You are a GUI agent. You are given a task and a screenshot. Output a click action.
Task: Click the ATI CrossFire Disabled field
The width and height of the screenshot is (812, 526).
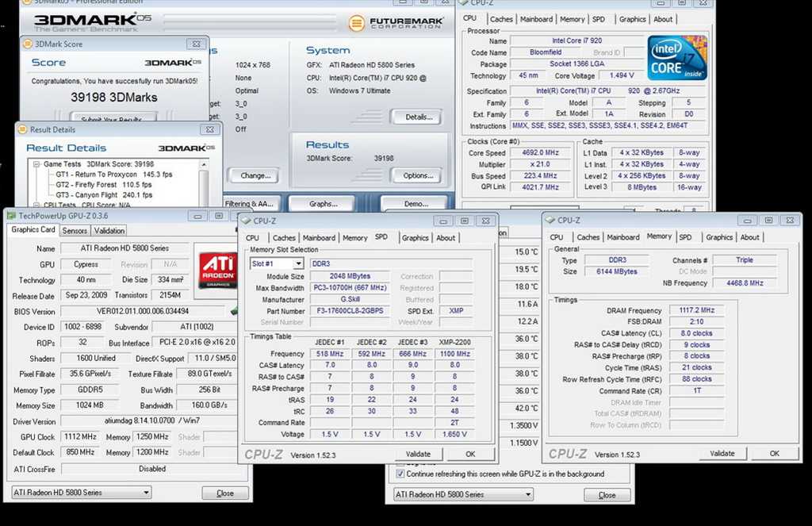pos(151,468)
